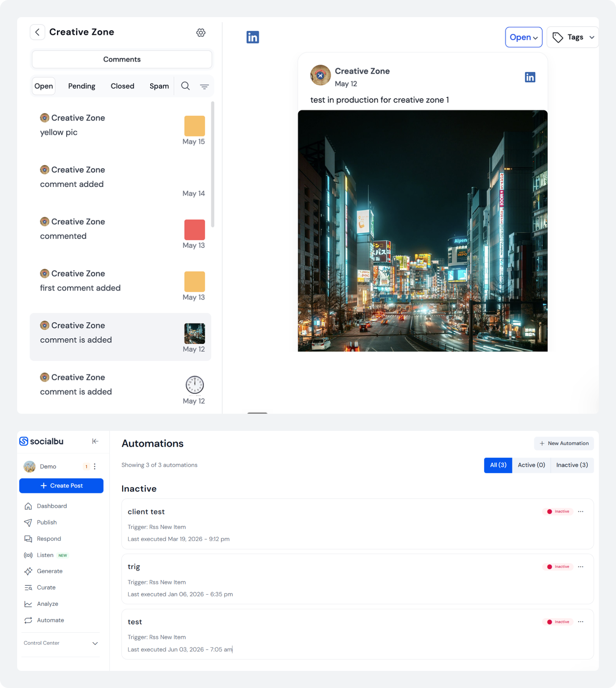
Task: Open the 'first comment added' conversation
Action: [121, 285]
